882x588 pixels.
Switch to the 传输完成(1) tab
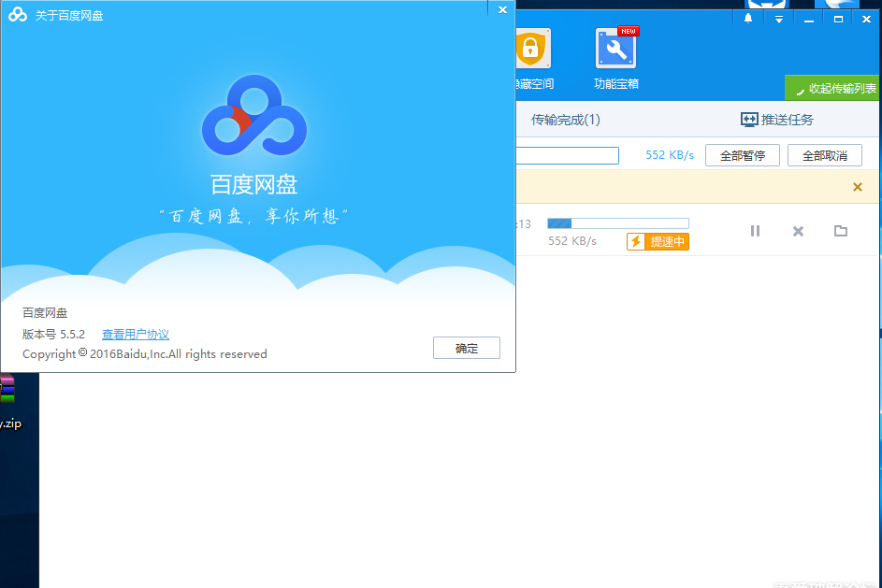[x=565, y=120]
